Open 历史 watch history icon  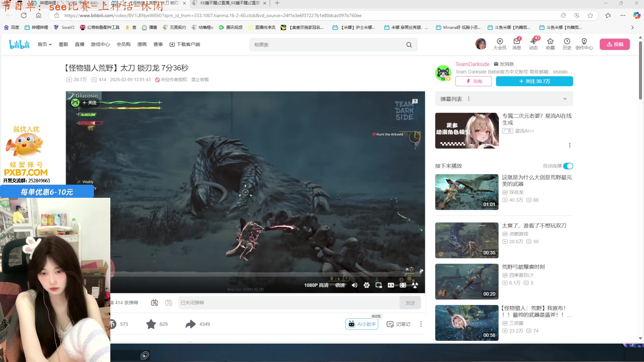click(x=567, y=44)
